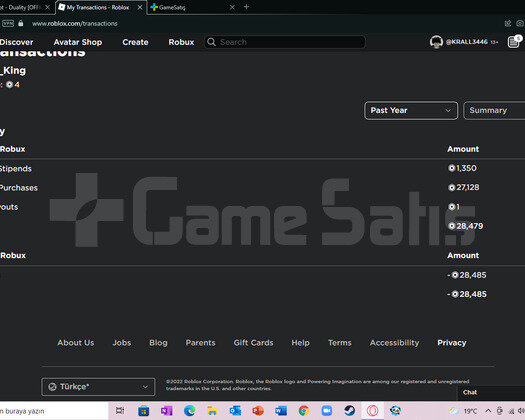Click the VPN badge in the address bar
The width and height of the screenshot is (525, 420).
pos(8,23)
